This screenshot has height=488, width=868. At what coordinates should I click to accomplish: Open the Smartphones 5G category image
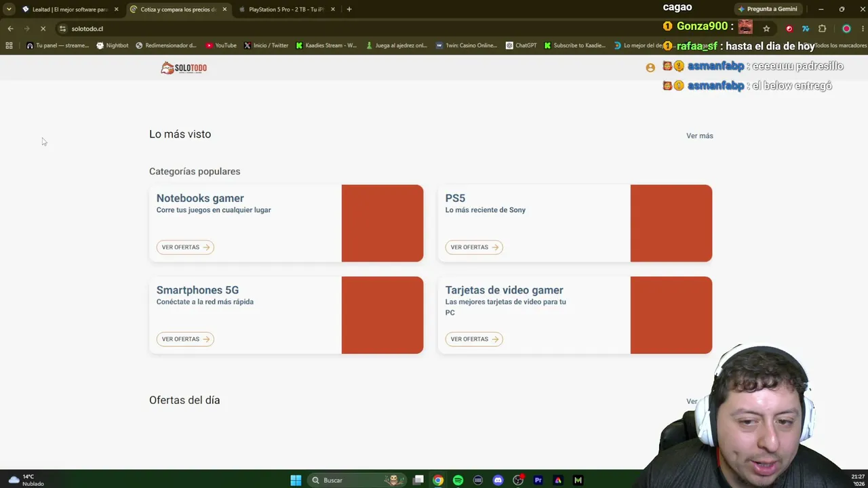click(382, 315)
